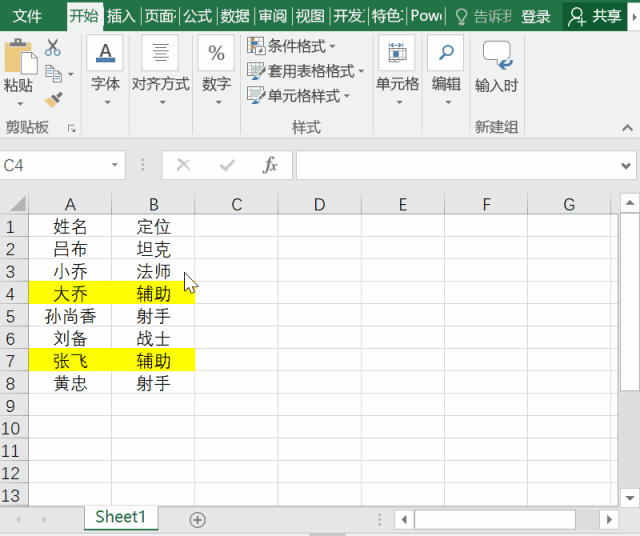
Task: Switch to the Formulas (公式) tab
Action: tap(198, 17)
